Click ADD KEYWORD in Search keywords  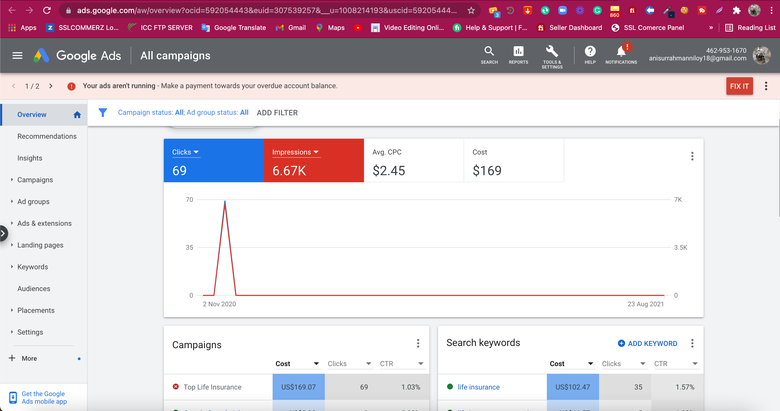(x=647, y=344)
